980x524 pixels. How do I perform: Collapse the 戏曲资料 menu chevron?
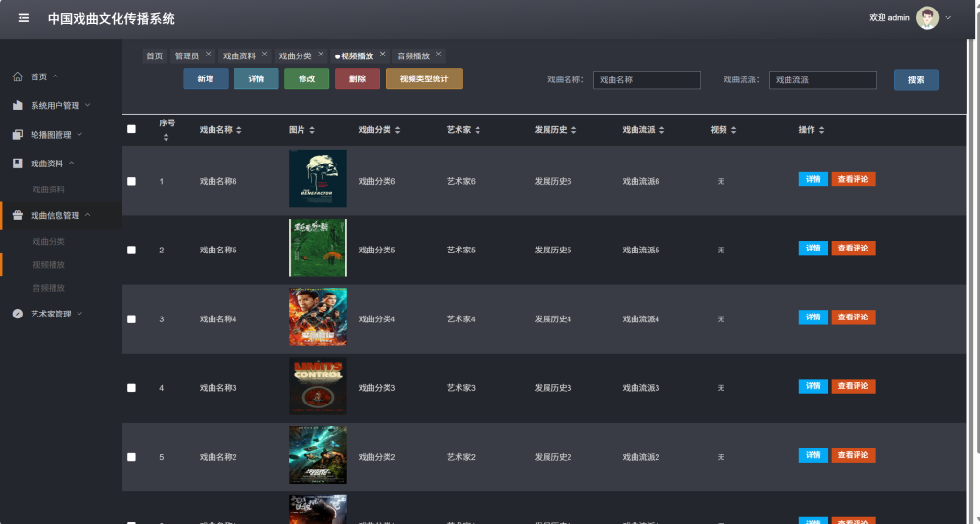tap(71, 163)
